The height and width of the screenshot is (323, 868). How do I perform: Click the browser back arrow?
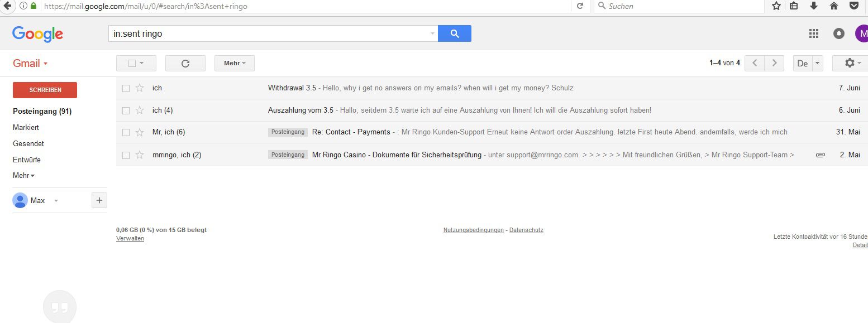[x=7, y=6]
